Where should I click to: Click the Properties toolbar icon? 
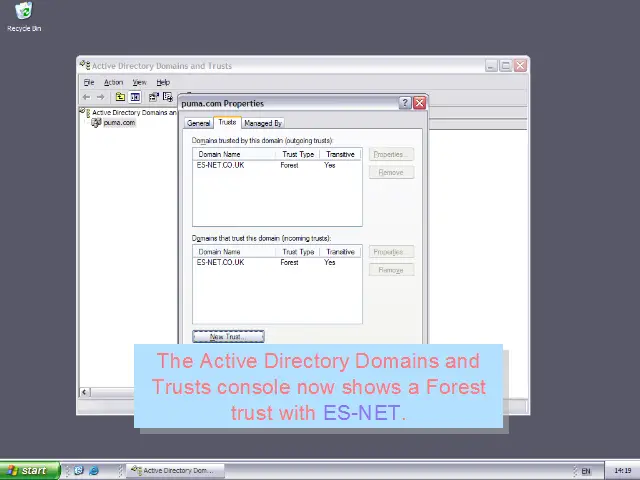click(153, 97)
